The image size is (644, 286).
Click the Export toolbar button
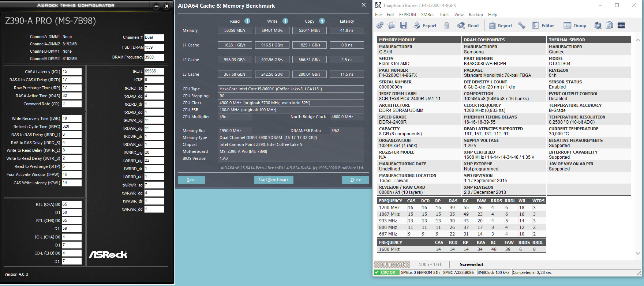(425, 25)
